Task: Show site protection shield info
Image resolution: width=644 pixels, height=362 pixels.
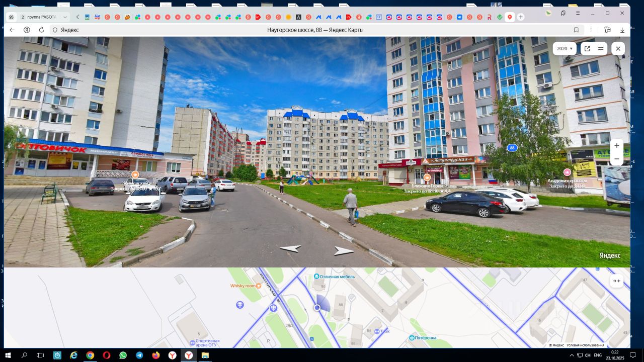Action: pyautogui.click(x=55, y=30)
